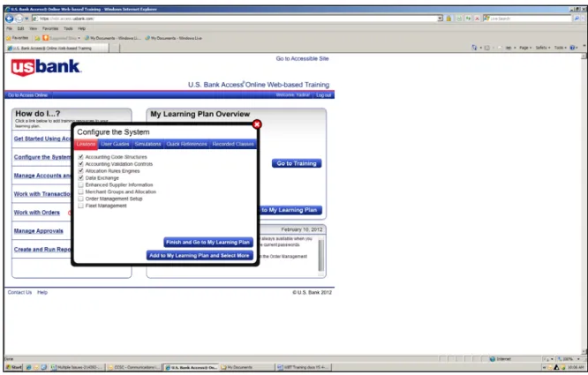The height and width of the screenshot is (375, 588).
Task: Click the browser URL address field
Action: click(238, 19)
